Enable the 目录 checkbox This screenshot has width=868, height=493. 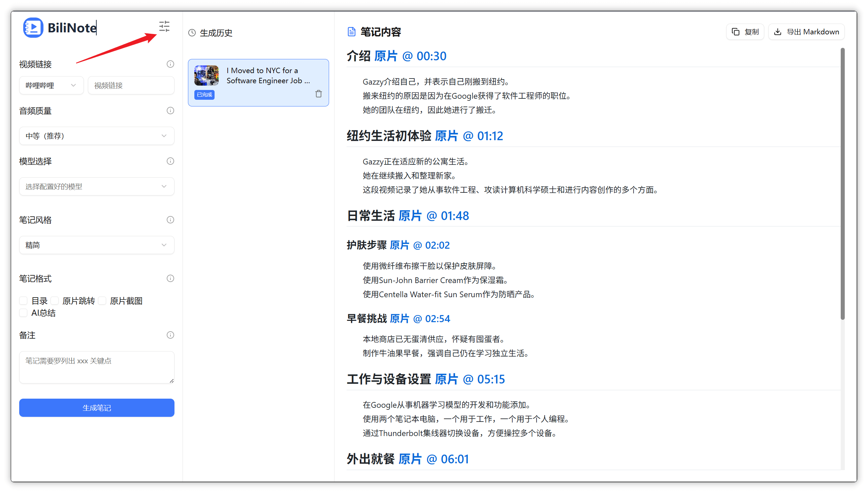click(x=23, y=300)
